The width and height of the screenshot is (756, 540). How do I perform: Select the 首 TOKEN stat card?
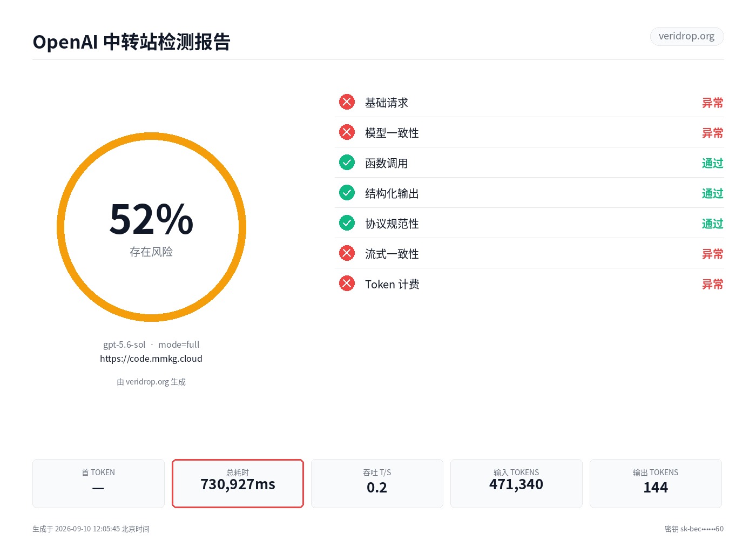point(98,483)
